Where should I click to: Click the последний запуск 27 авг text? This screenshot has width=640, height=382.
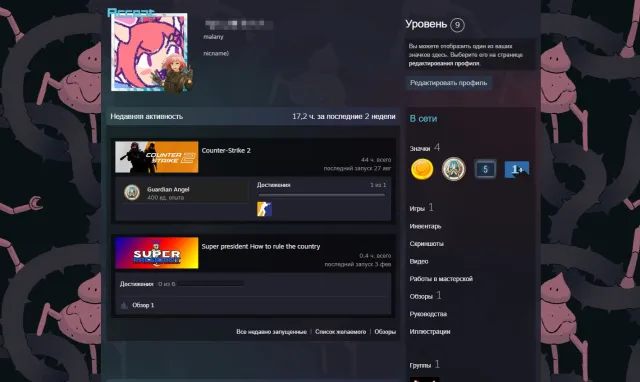[x=357, y=168]
